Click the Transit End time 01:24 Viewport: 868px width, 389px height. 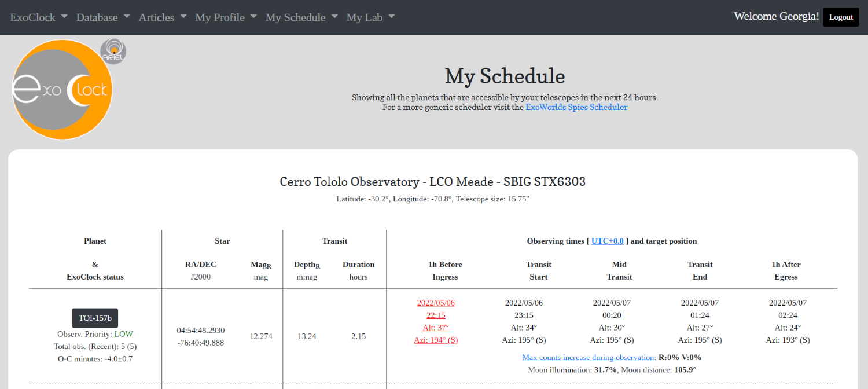[x=700, y=315]
